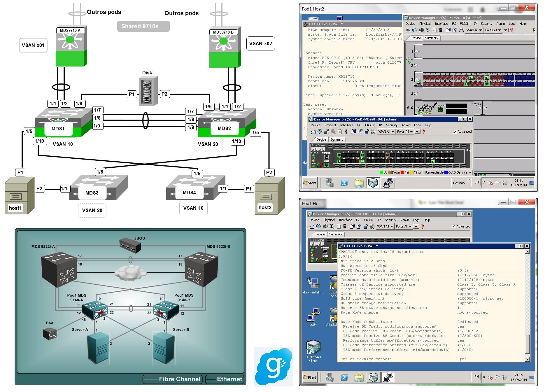This screenshot has width=545, height=392.
Task: Click threshold list icon in MDS9148-B toolbar
Action: pyautogui.click(x=346, y=132)
